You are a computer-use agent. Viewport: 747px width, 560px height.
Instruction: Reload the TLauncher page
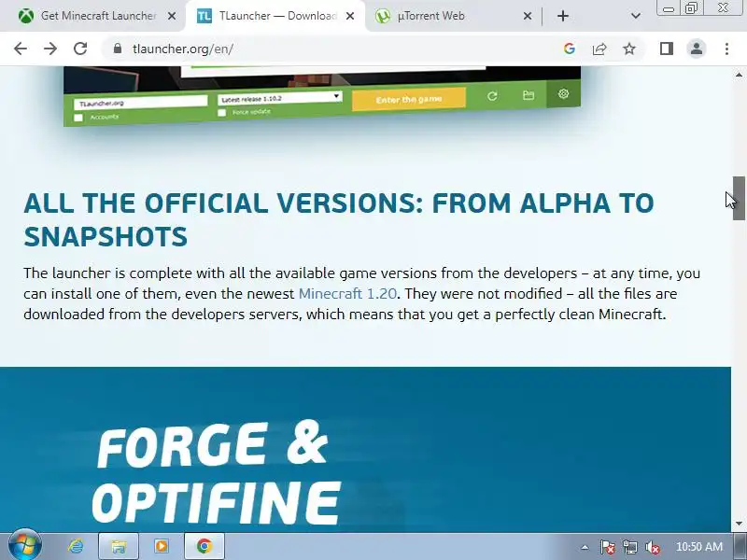pyautogui.click(x=80, y=49)
